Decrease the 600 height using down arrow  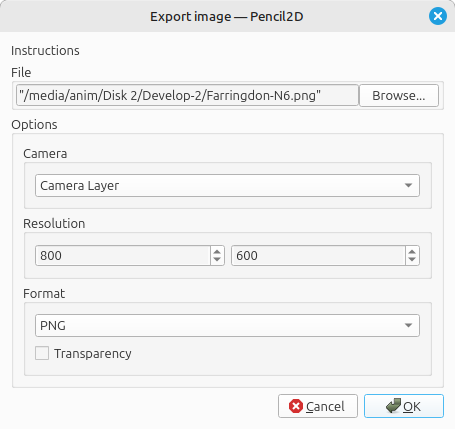412,259
